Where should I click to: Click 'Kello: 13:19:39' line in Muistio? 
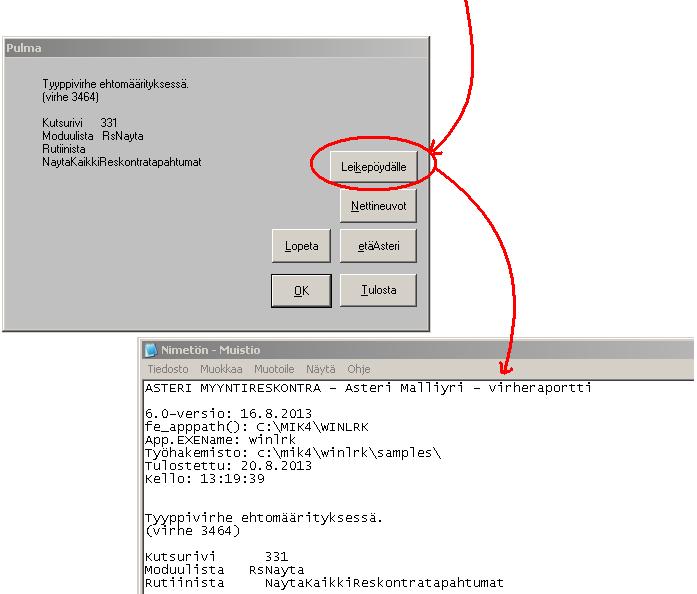click(x=204, y=479)
